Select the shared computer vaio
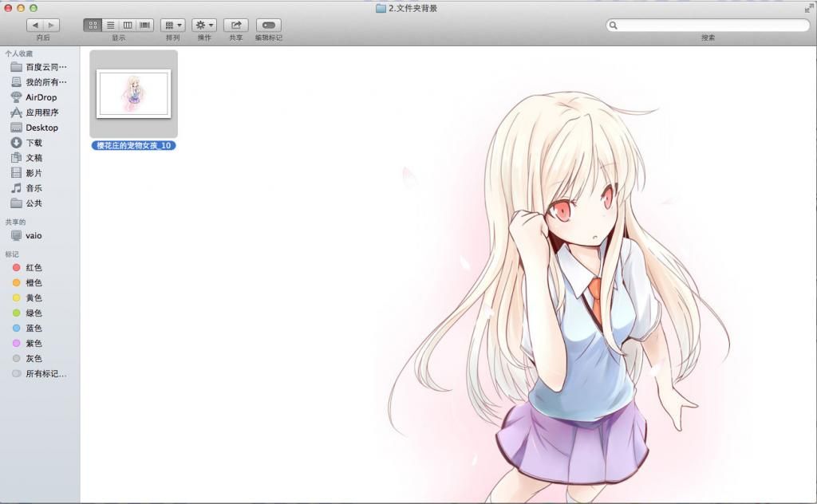Screen dimensions: 817x504 tap(34, 236)
